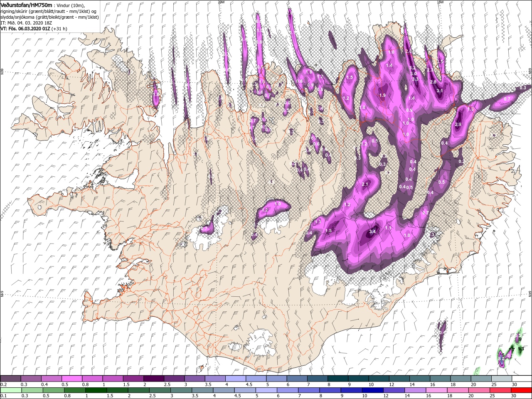Click the '(+31 h)' forecast offset text

59,29
